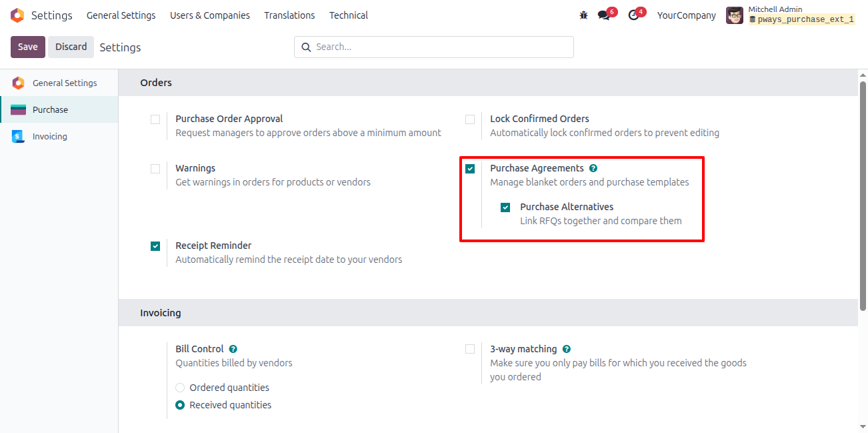The height and width of the screenshot is (433, 868).
Task: Expand the Users & Companies menu
Action: [210, 15]
